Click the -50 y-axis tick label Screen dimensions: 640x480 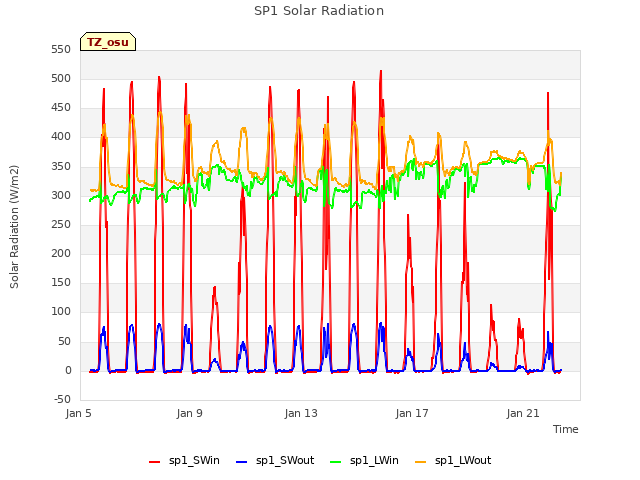(x=62, y=399)
